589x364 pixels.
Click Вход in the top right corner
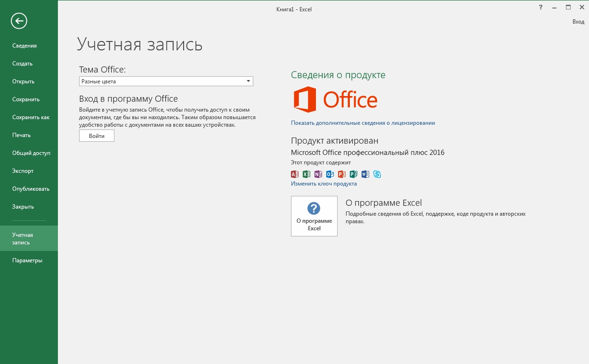(578, 22)
